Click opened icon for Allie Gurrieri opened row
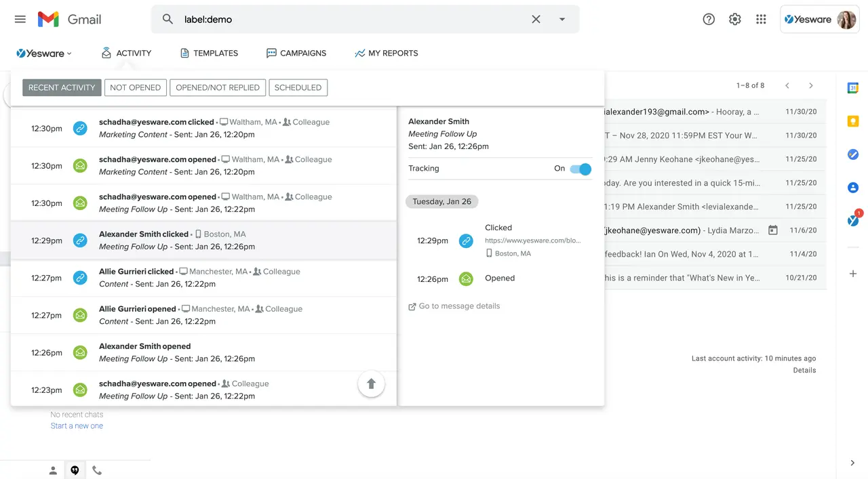868x479 pixels. tap(80, 314)
